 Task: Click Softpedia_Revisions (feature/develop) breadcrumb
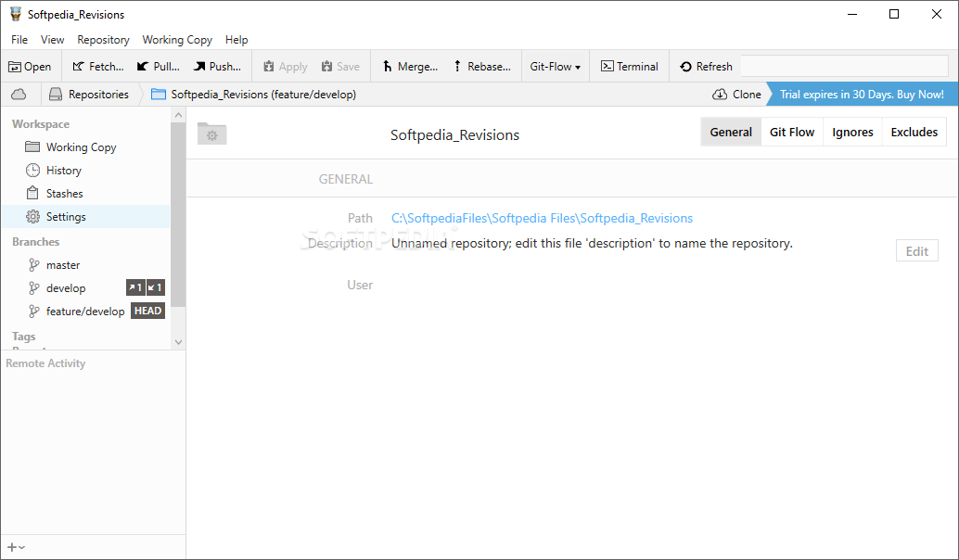(254, 95)
